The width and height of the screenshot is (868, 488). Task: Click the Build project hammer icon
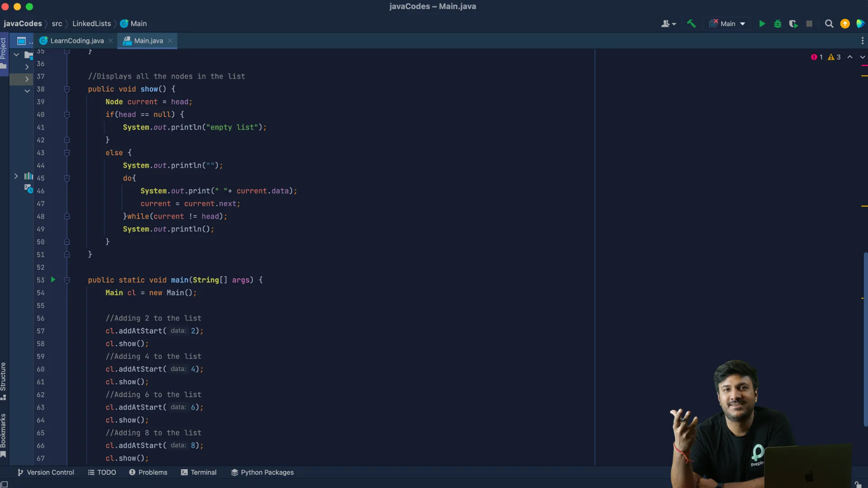(x=691, y=23)
